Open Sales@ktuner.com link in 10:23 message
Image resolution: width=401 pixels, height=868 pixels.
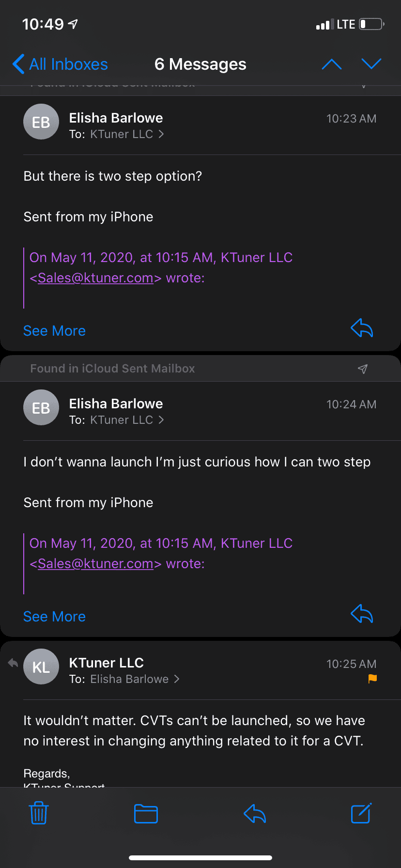click(x=95, y=278)
